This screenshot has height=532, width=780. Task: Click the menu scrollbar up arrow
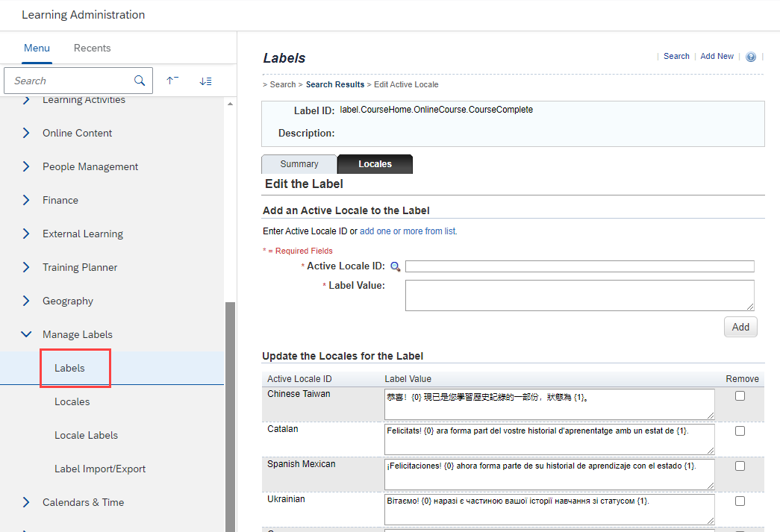tap(231, 104)
